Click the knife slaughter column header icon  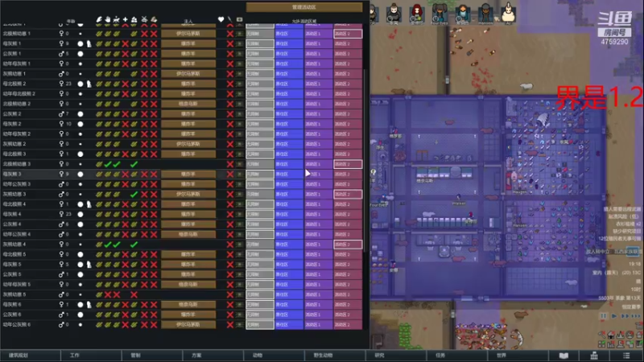tap(230, 19)
